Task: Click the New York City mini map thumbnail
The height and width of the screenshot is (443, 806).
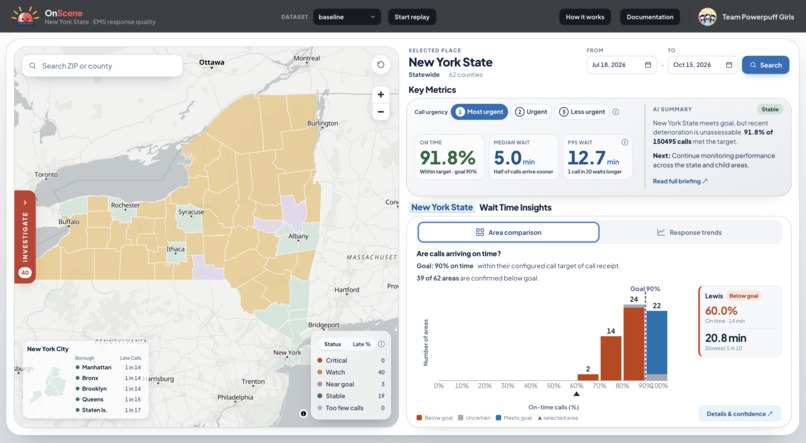Action: point(49,384)
